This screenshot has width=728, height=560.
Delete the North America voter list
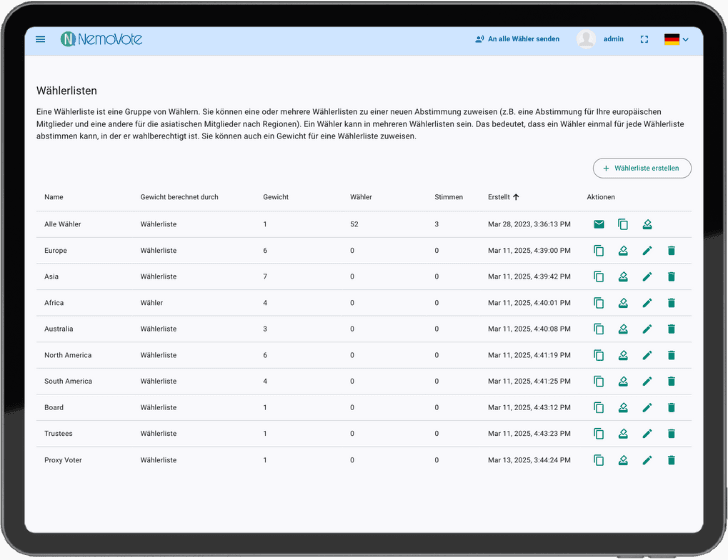click(671, 355)
